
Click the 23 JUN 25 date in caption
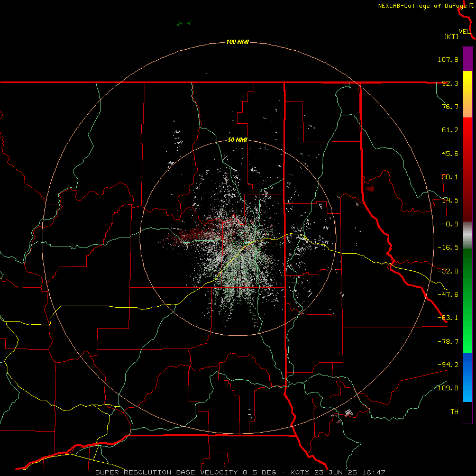point(335,472)
